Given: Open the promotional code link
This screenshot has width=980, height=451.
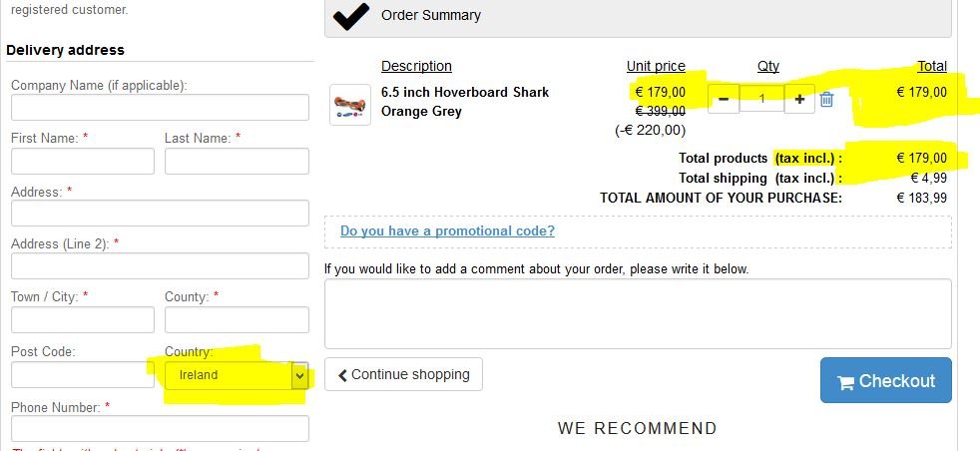Looking at the screenshot, I should click(447, 230).
